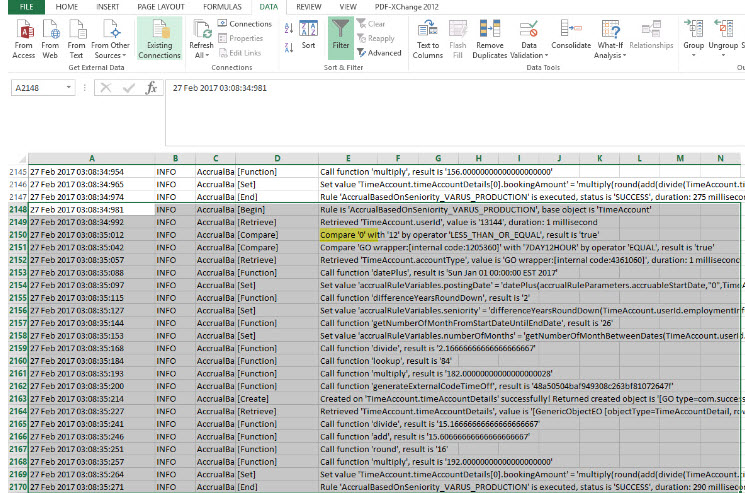Reapply the filter
Viewport: 745px width, 493px height.
[x=376, y=38]
